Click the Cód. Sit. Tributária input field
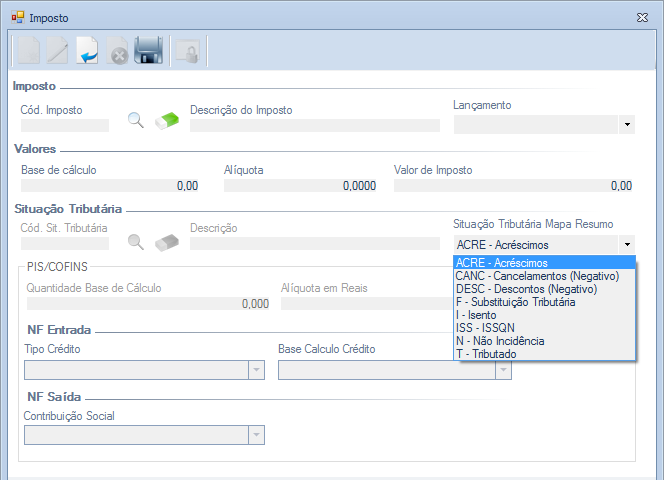The image size is (664, 480). click(x=65, y=244)
